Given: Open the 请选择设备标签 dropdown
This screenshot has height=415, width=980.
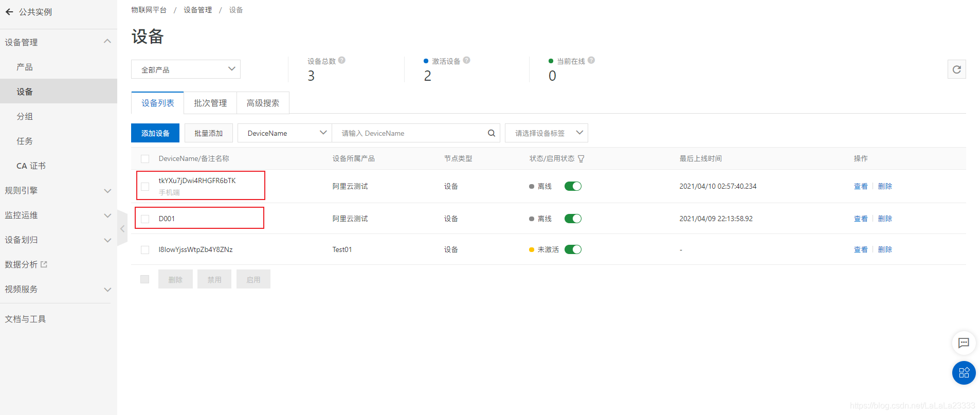Looking at the screenshot, I should pyautogui.click(x=546, y=133).
